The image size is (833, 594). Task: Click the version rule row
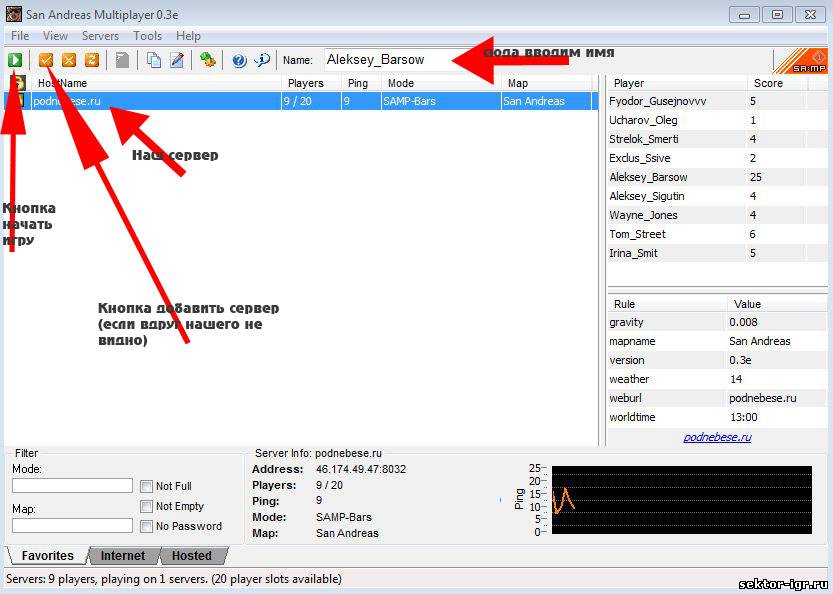coord(717,360)
